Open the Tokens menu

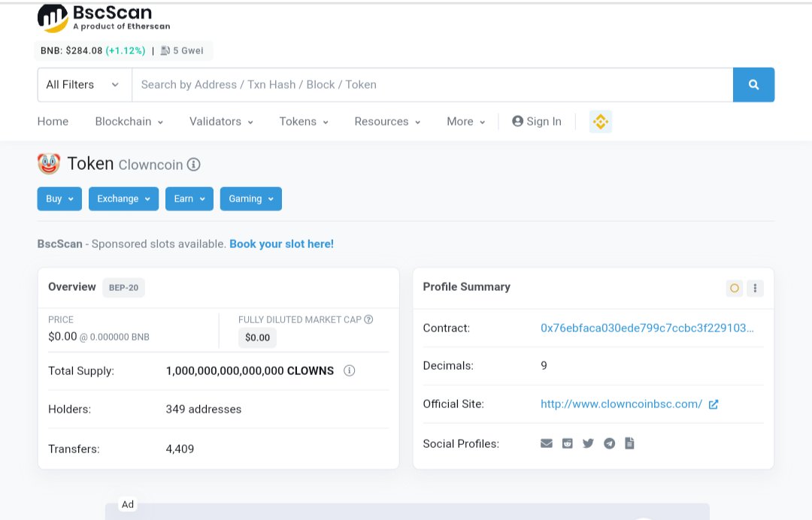tap(304, 122)
